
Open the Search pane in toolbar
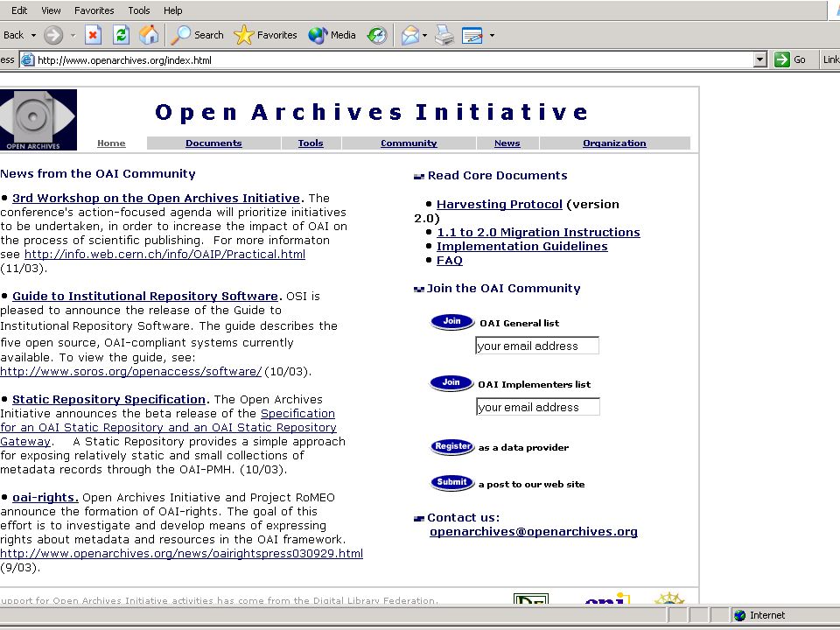click(197, 35)
